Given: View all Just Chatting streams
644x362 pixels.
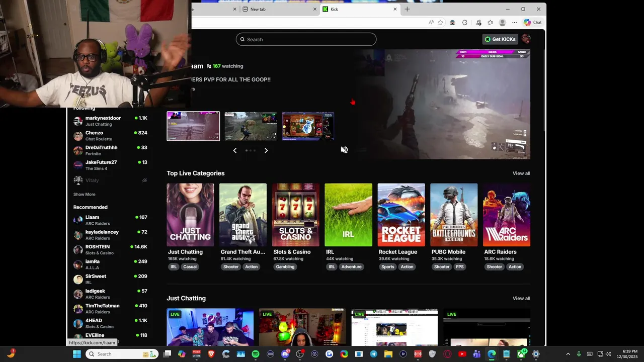Looking at the screenshot, I should tap(521, 298).
